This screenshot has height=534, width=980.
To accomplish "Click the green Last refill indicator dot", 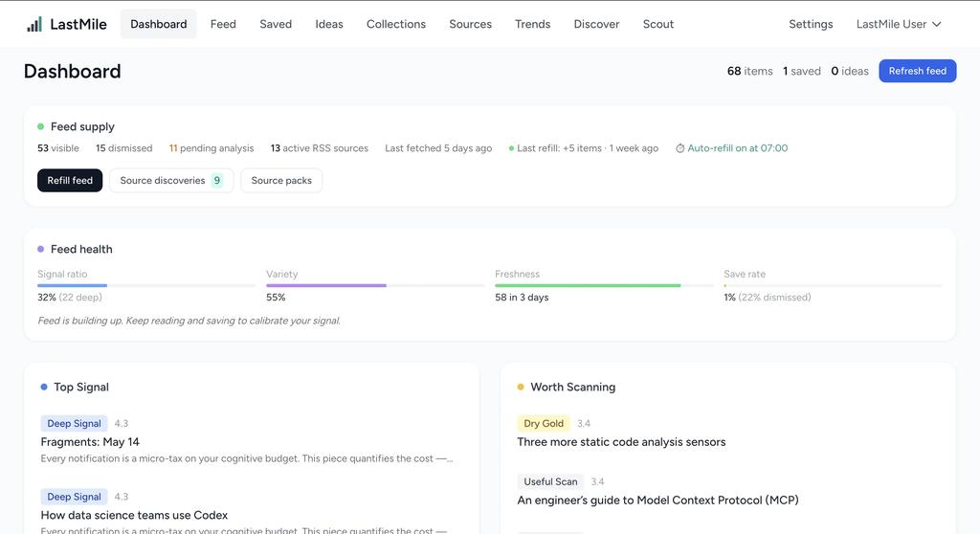I will [511, 149].
